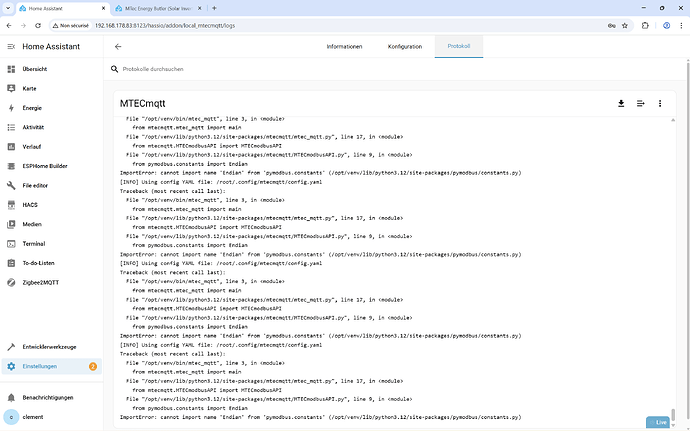
Task: Open Karte map view in sidebar
Action: click(51, 88)
